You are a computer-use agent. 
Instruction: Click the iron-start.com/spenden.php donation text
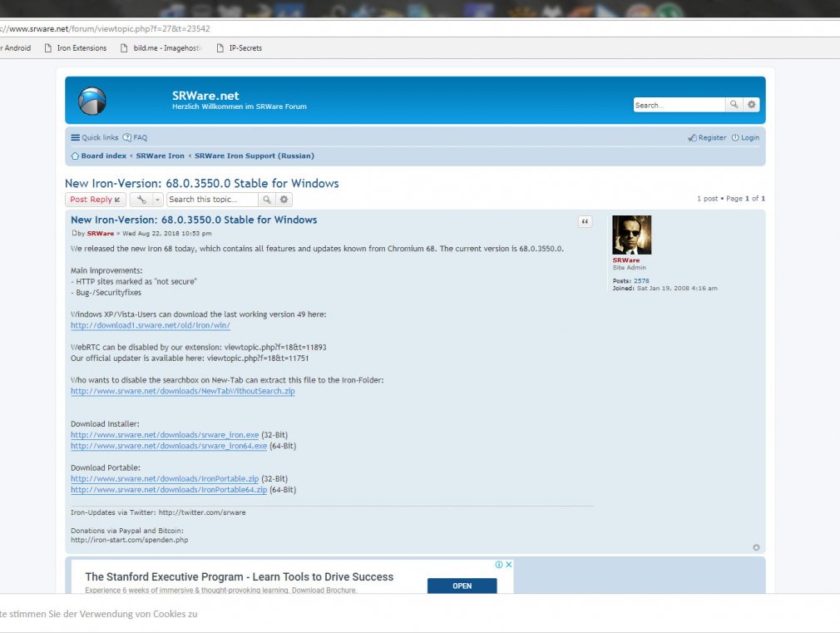click(129, 540)
